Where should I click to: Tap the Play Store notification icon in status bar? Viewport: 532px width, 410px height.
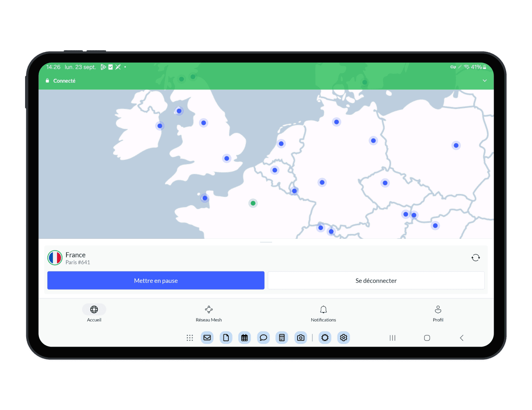pyautogui.click(x=103, y=67)
